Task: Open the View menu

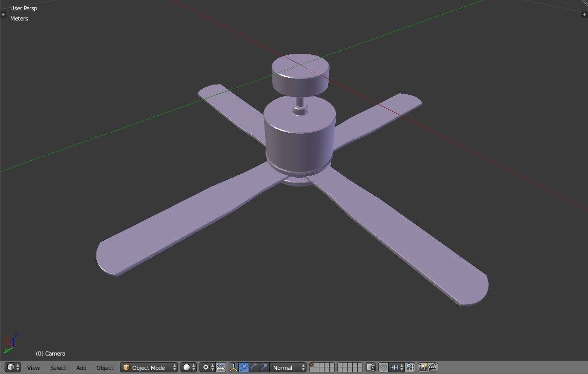Action: [x=33, y=368]
